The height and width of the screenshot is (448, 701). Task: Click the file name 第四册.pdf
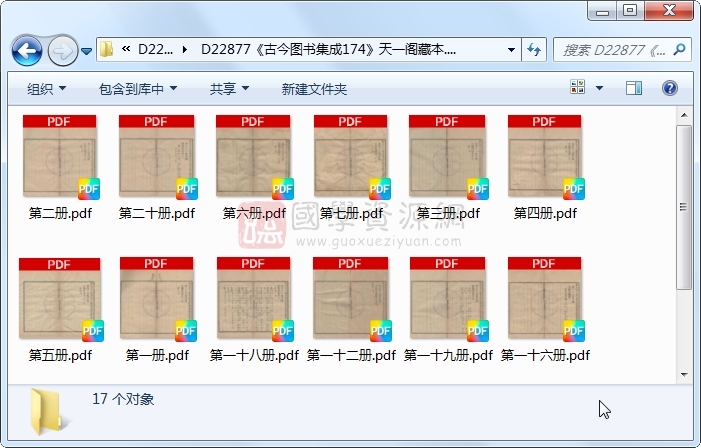[x=545, y=213]
